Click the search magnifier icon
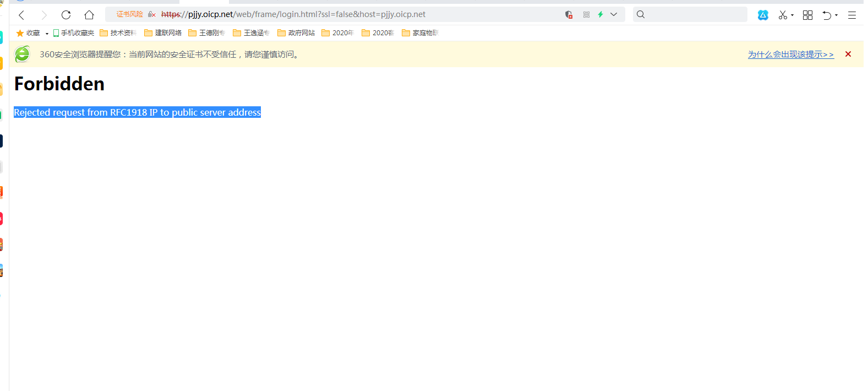 tap(641, 14)
